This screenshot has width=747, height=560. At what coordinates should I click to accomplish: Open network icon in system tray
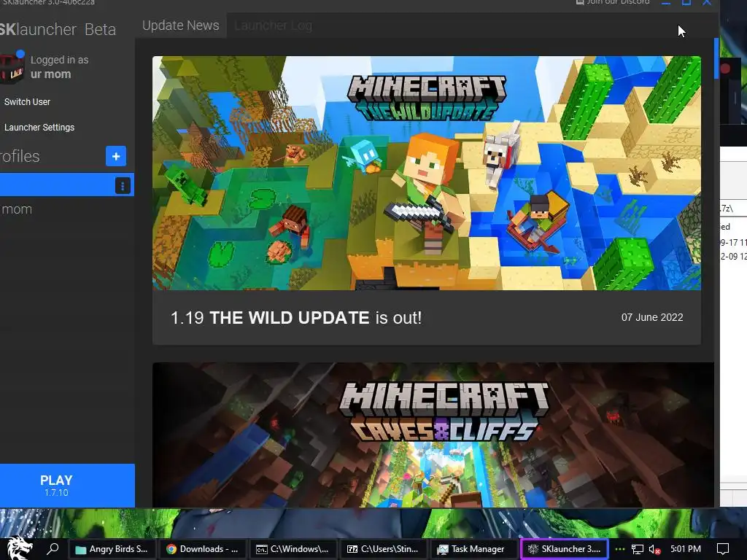point(637,549)
